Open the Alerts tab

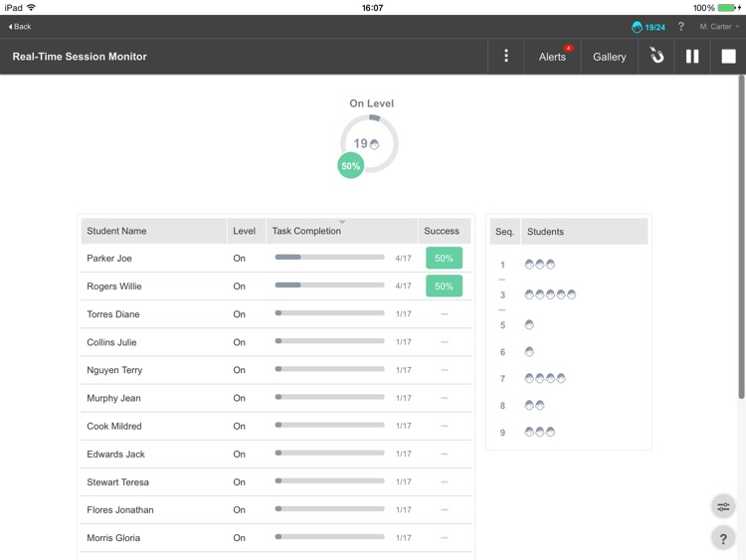tap(552, 57)
